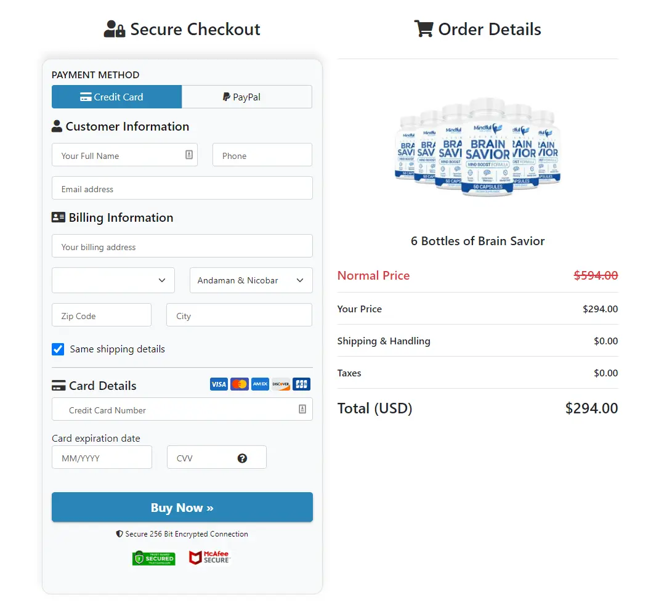Click the McAfee Secure badge
672x616 pixels.
pos(209,557)
